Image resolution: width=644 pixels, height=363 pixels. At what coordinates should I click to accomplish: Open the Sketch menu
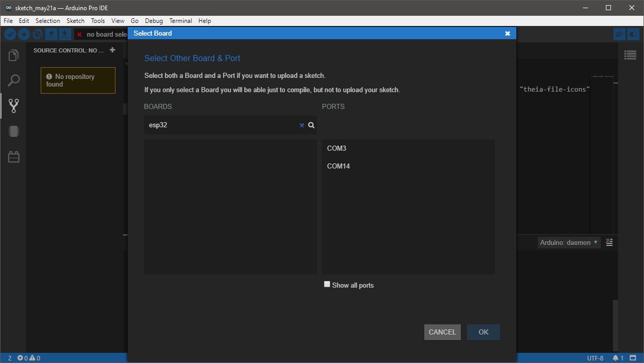[x=76, y=21]
